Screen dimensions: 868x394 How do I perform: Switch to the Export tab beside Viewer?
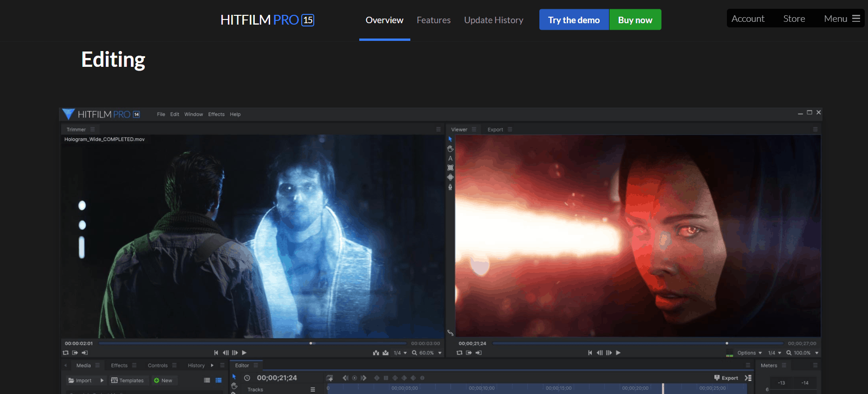tap(495, 129)
